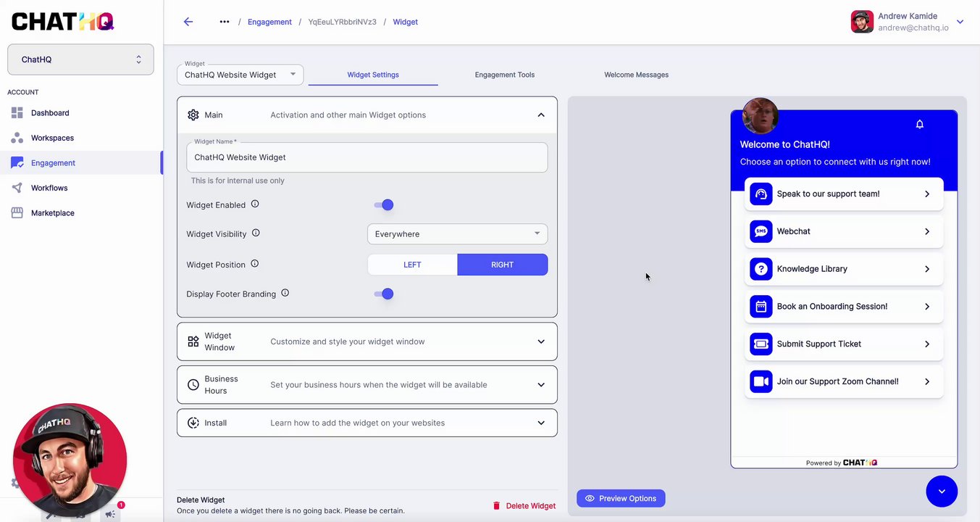The height and width of the screenshot is (522, 980).
Task: Click the trash icon beside Delete Widget
Action: [496, 506]
